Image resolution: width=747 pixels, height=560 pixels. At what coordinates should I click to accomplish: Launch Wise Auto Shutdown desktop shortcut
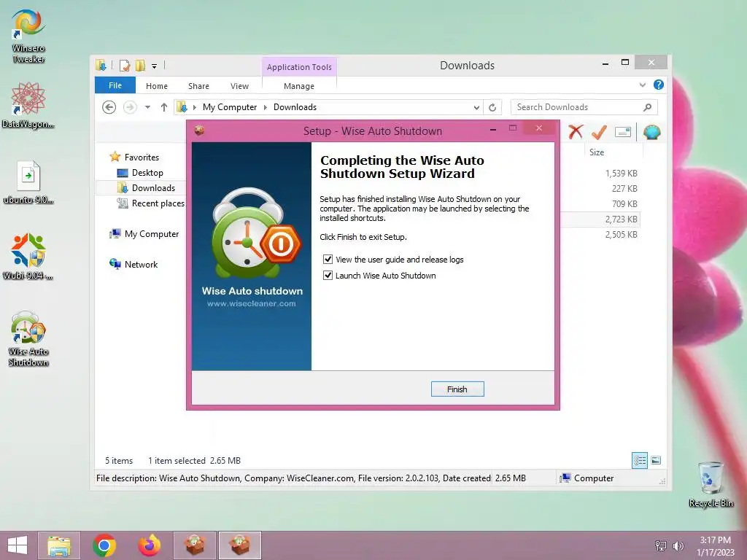[28, 338]
